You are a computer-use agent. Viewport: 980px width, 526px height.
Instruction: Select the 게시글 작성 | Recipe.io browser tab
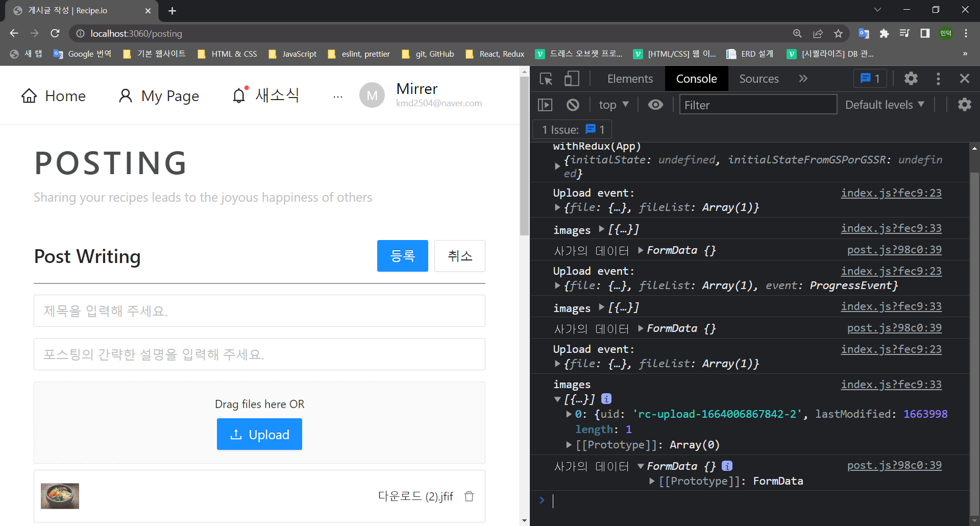point(82,11)
